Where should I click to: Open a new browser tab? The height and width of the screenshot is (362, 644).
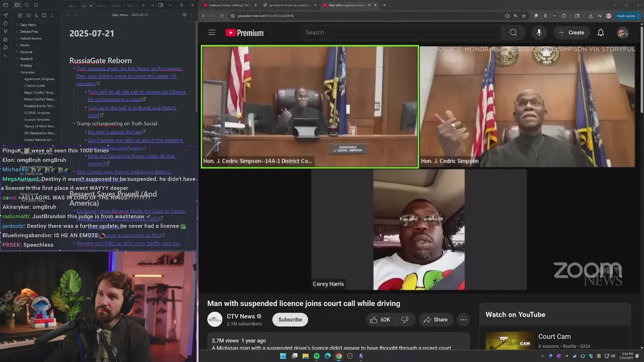[384, 5]
